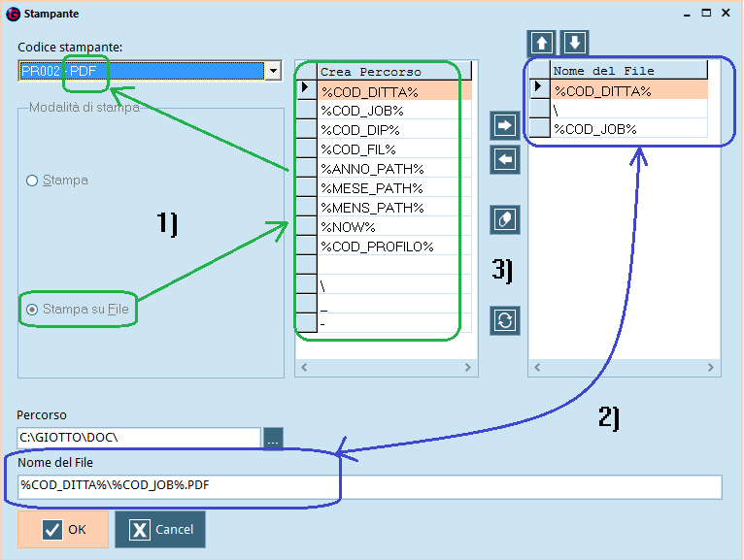
Task: Click the Percorso path input field
Action: (x=139, y=438)
